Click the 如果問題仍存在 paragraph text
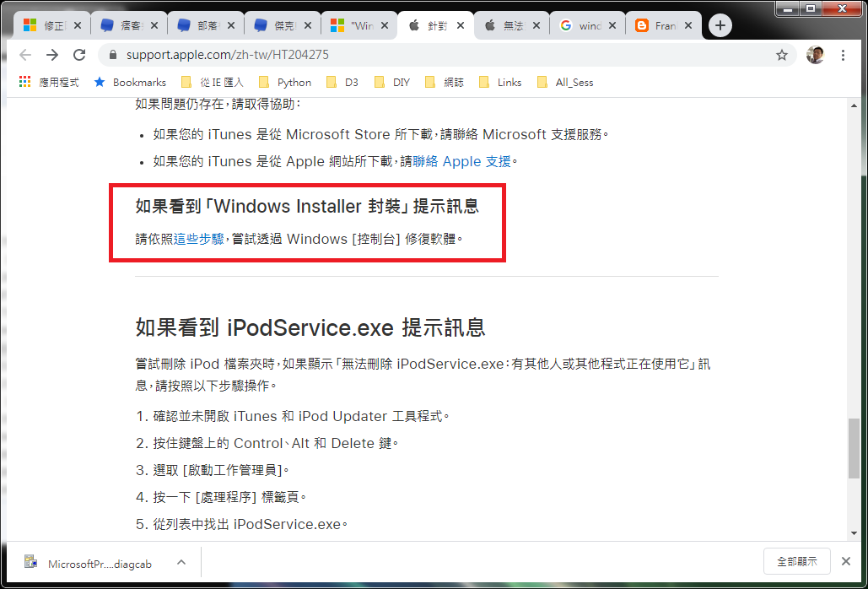 pyautogui.click(x=218, y=104)
